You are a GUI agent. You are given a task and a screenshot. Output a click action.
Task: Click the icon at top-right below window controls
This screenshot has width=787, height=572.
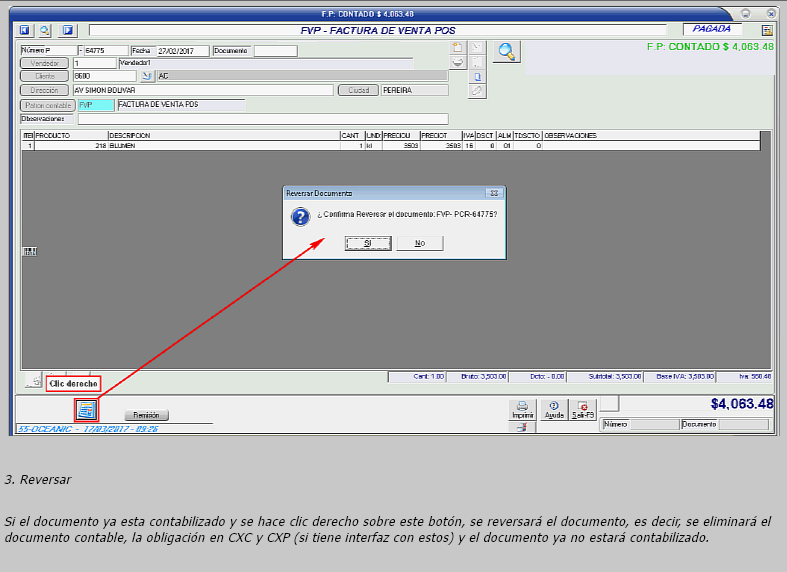pyautogui.click(x=767, y=30)
